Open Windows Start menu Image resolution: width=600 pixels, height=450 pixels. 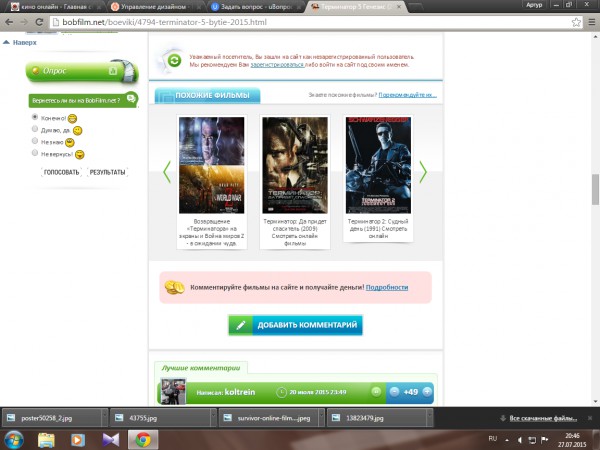(13, 440)
